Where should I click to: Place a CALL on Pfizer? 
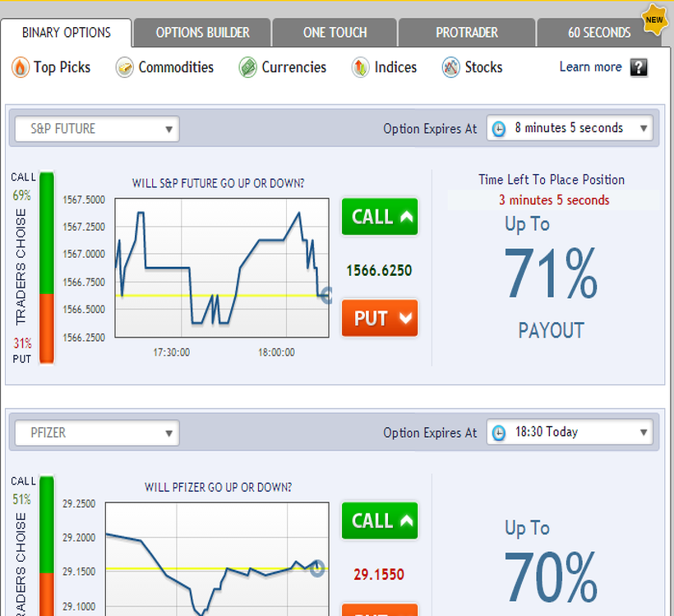click(x=380, y=521)
